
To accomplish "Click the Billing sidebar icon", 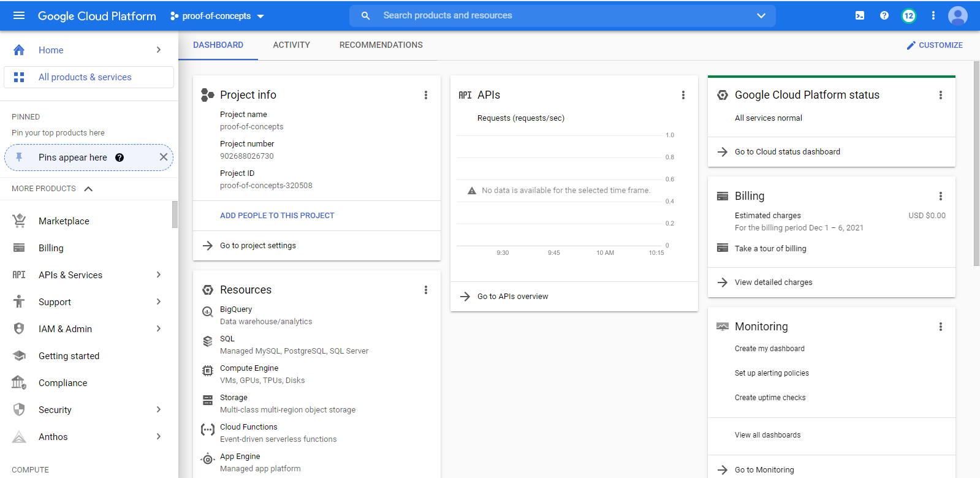I will (x=19, y=248).
